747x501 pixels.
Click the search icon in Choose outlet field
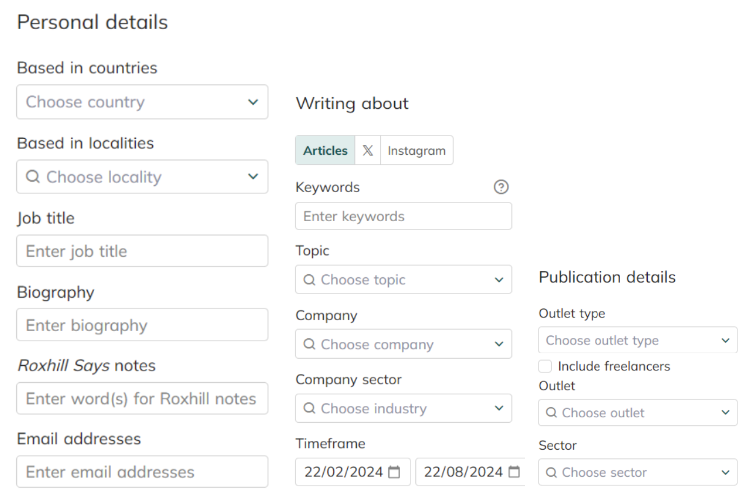click(x=551, y=412)
